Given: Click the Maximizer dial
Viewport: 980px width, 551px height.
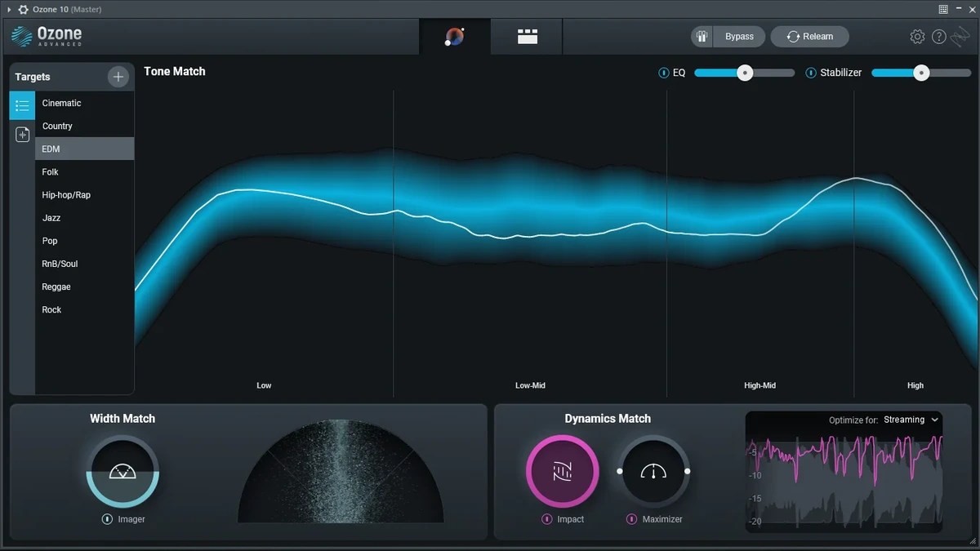Looking at the screenshot, I should point(653,471).
